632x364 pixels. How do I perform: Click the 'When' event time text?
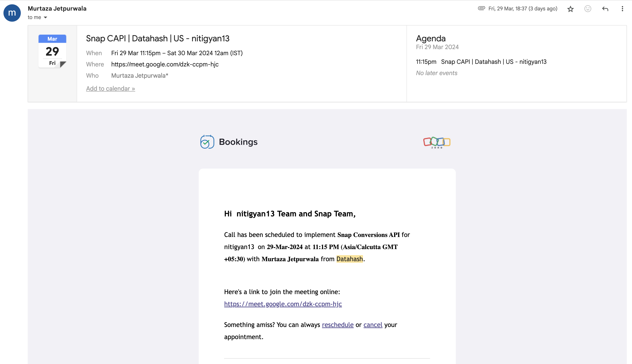[x=177, y=53]
